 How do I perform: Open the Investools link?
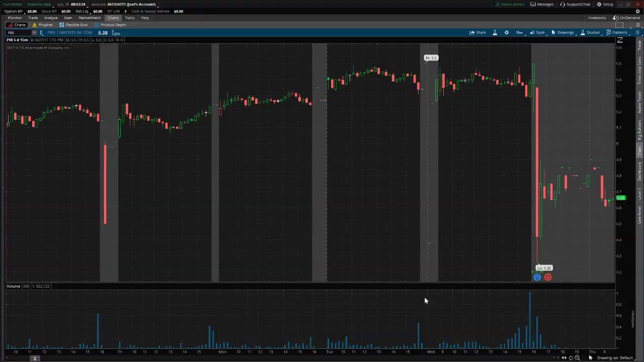click(x=597, y=18)
